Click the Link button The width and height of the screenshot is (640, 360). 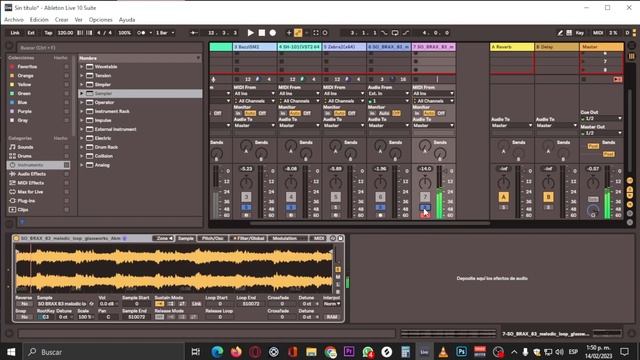pos(15,33)
